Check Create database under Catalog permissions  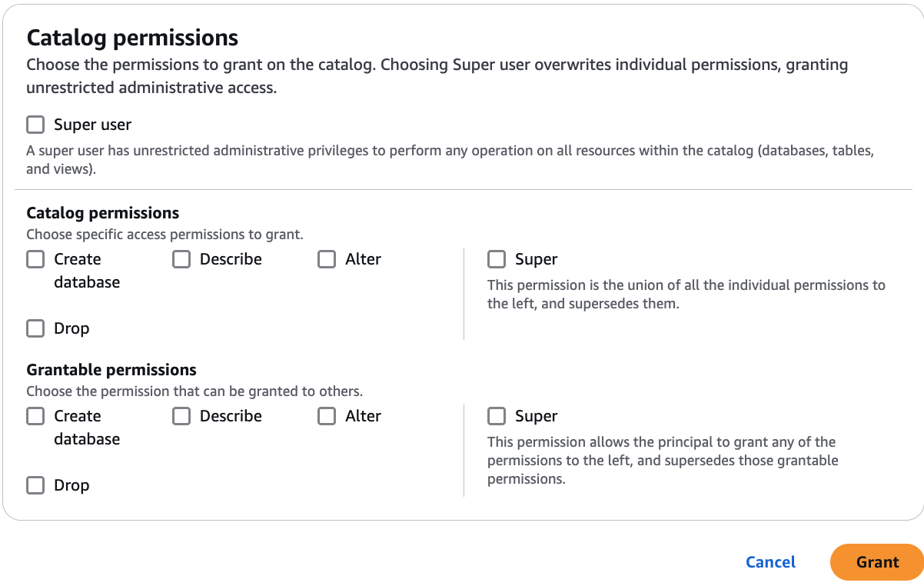pos(35,259)
